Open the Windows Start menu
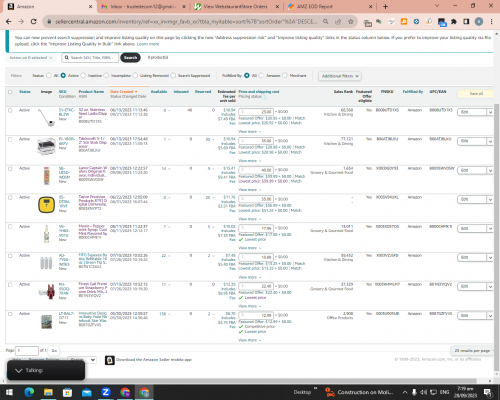Image resolution: width=500 pixels, height=400 pixels. (9, 392)
